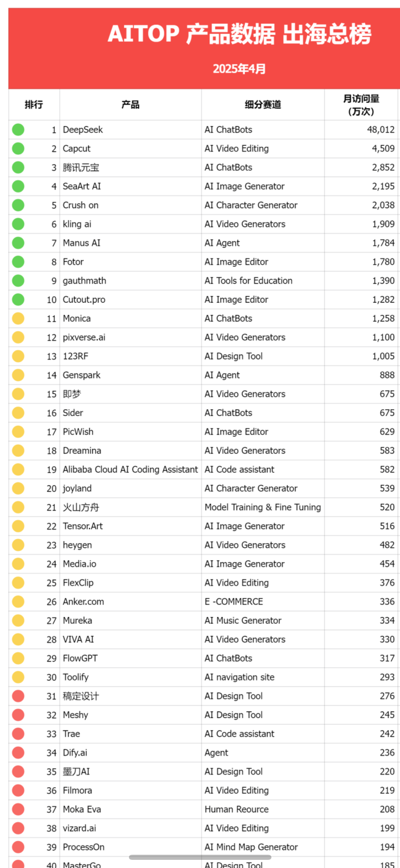Image resolution: width=400 pixels, height=868 pixels.
Task: Select the Manus AI product cell
Action: click(131, 243)
